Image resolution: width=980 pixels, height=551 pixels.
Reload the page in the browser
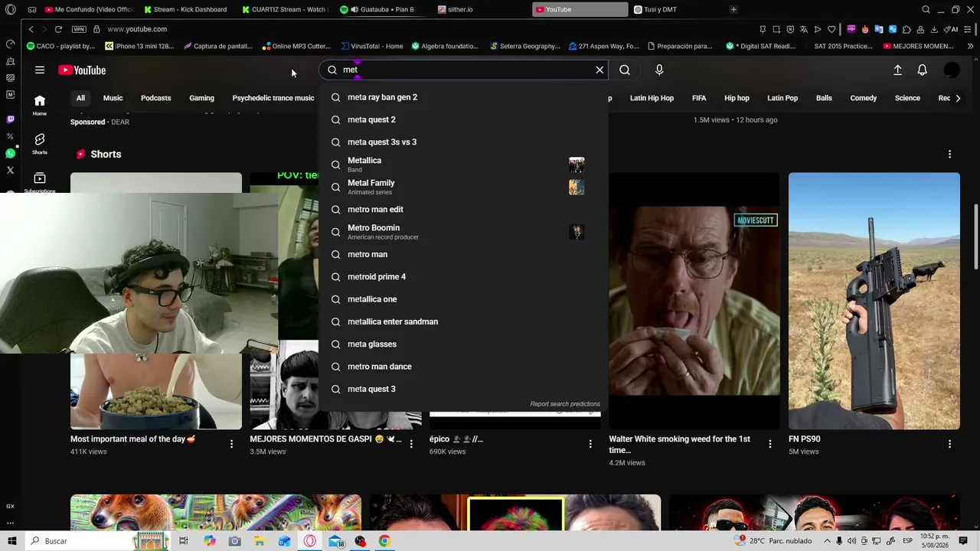(58, 29)
